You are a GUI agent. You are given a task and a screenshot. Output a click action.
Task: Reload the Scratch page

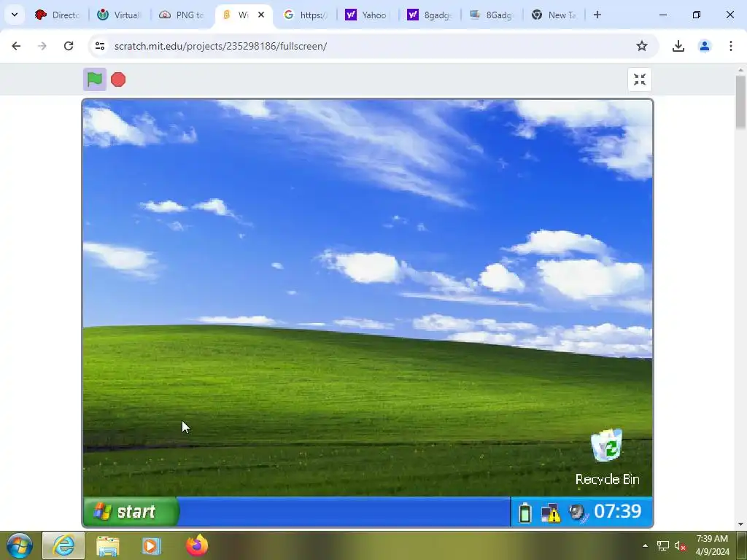(69, 46)
